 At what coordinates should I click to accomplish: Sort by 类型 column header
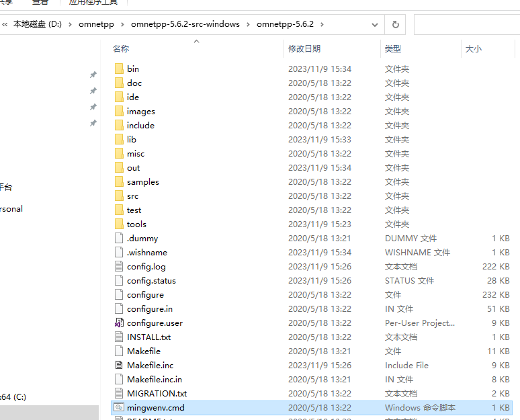click(392, 49)
